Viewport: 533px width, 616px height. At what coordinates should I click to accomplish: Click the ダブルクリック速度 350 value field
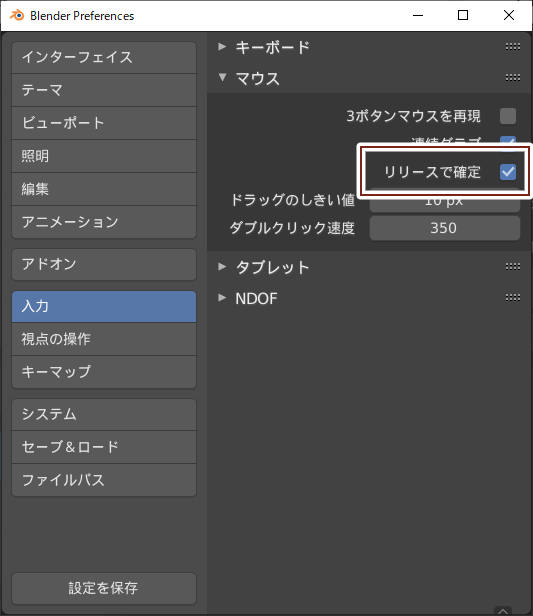click(x=445, y=228)
